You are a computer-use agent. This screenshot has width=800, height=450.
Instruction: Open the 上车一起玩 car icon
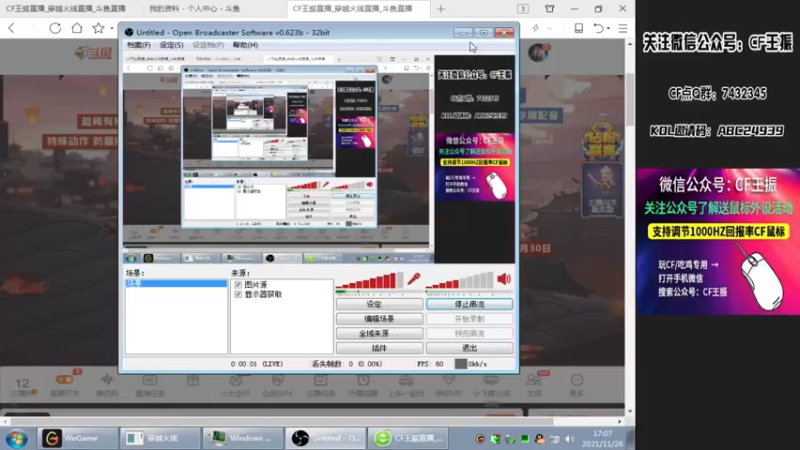point(406,385)
